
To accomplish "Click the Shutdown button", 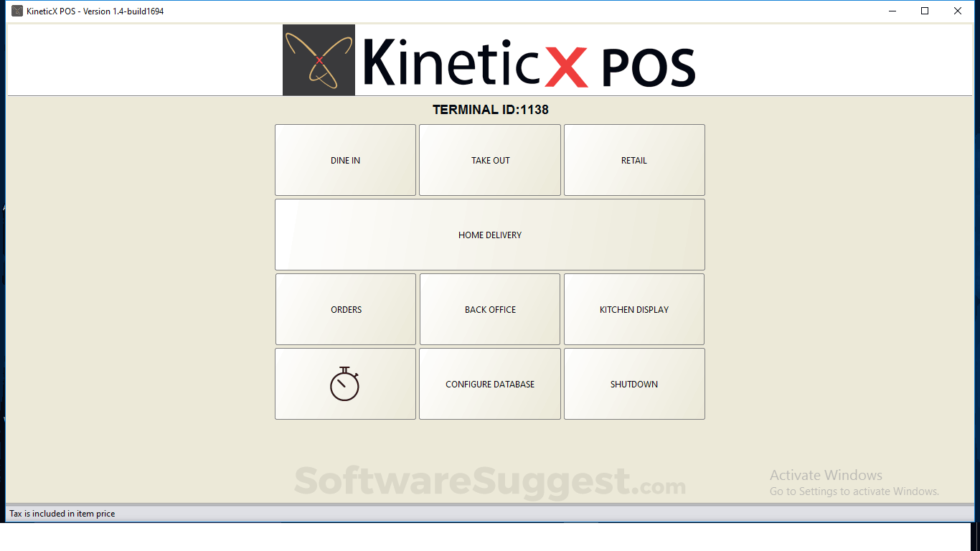I will point(634,384).
